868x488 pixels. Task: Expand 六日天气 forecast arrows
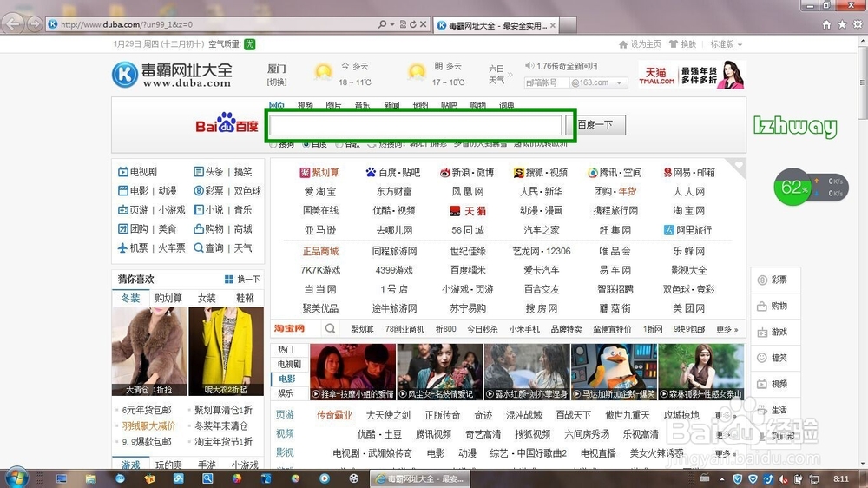510,74
